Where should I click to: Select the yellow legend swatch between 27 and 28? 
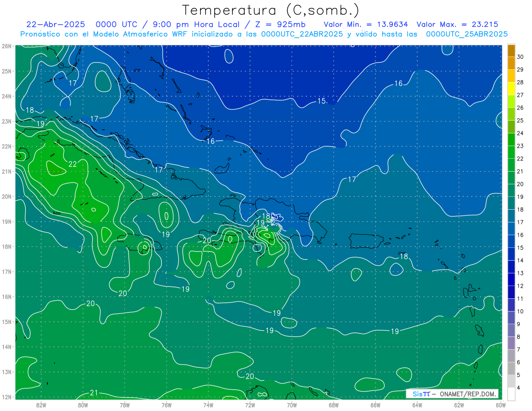(x=511, y=89)
